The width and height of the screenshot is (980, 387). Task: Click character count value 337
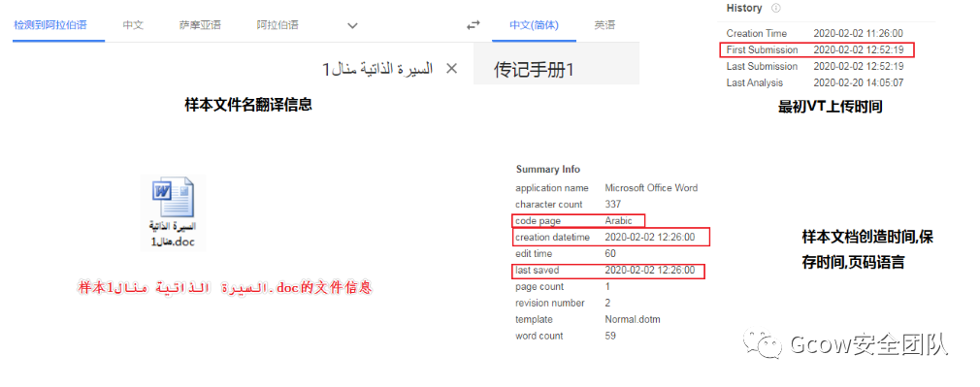tap(612, 205)
